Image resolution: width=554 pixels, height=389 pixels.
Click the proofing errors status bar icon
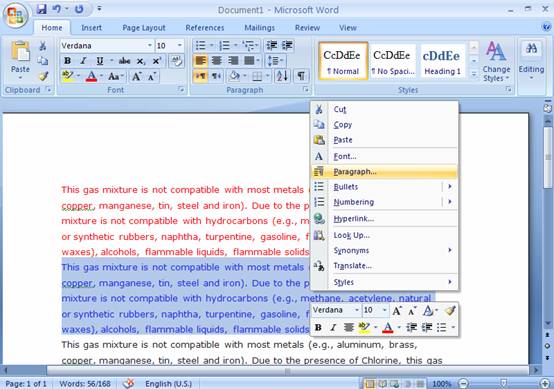click(x=128, y=383)
